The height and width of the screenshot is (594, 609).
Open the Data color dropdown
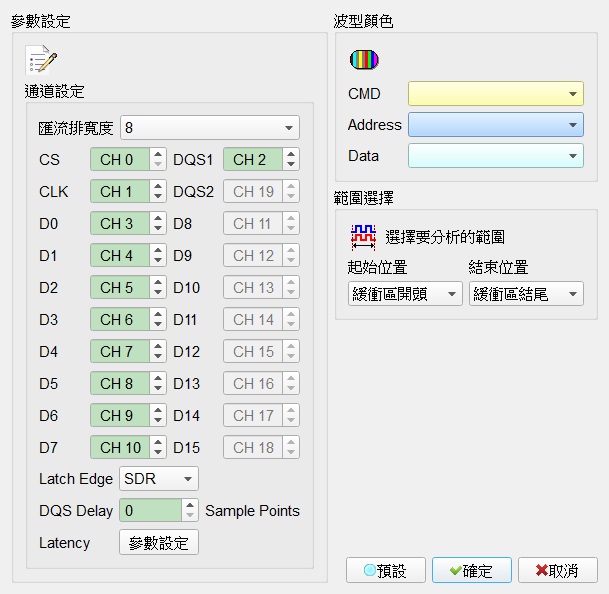(x=496, y=156)
